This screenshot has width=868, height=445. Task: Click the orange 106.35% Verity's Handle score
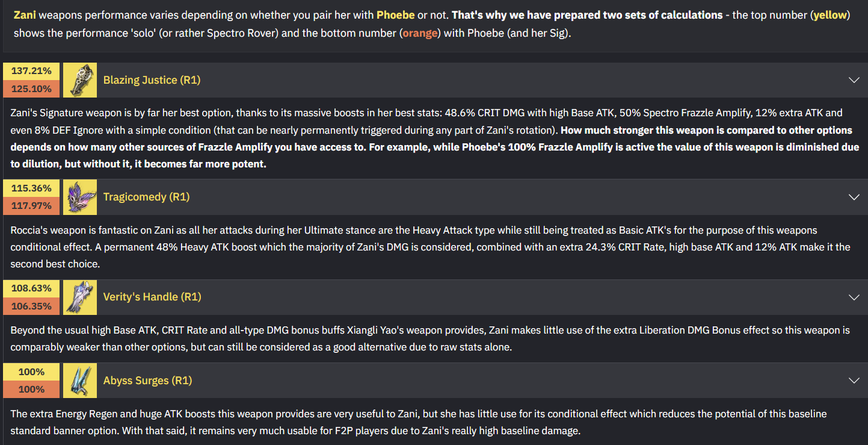coord(31,306)
